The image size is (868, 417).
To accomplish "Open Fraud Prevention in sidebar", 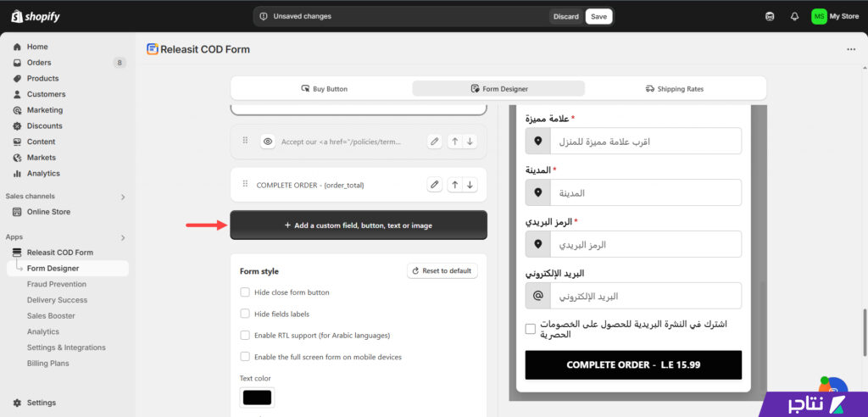I will (x=57, y=284).
